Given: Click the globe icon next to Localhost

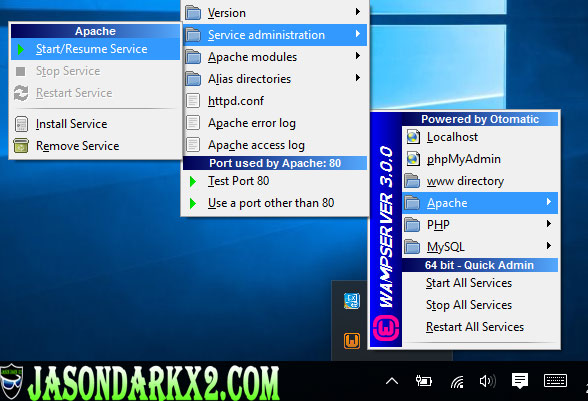Looking at the screenshot, I should tap(413, 137).
